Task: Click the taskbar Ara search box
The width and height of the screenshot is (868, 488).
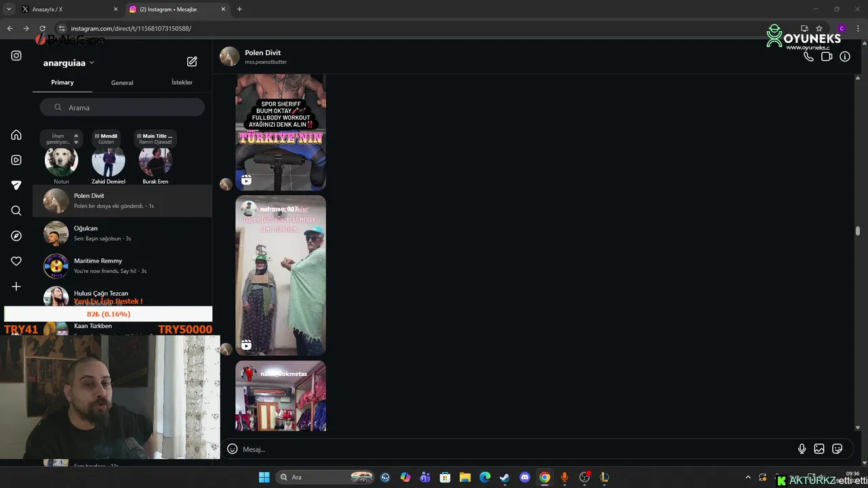Action: 326,477
